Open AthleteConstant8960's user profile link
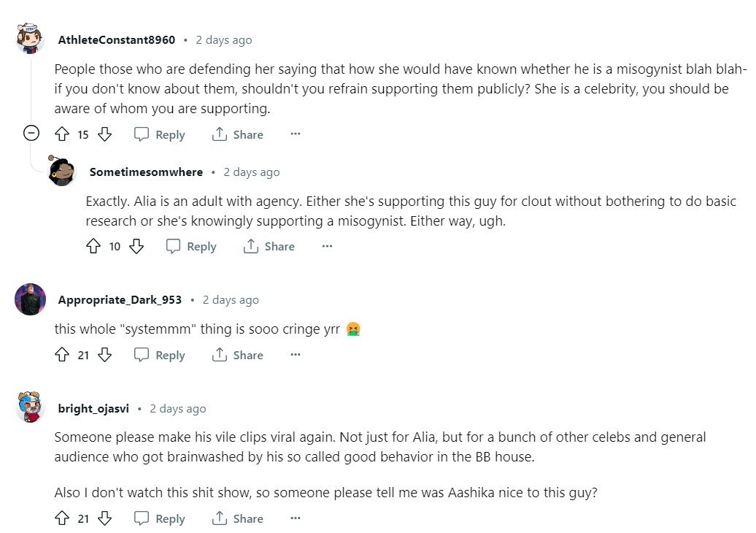The image size is (756, 533). pos(117,40)
